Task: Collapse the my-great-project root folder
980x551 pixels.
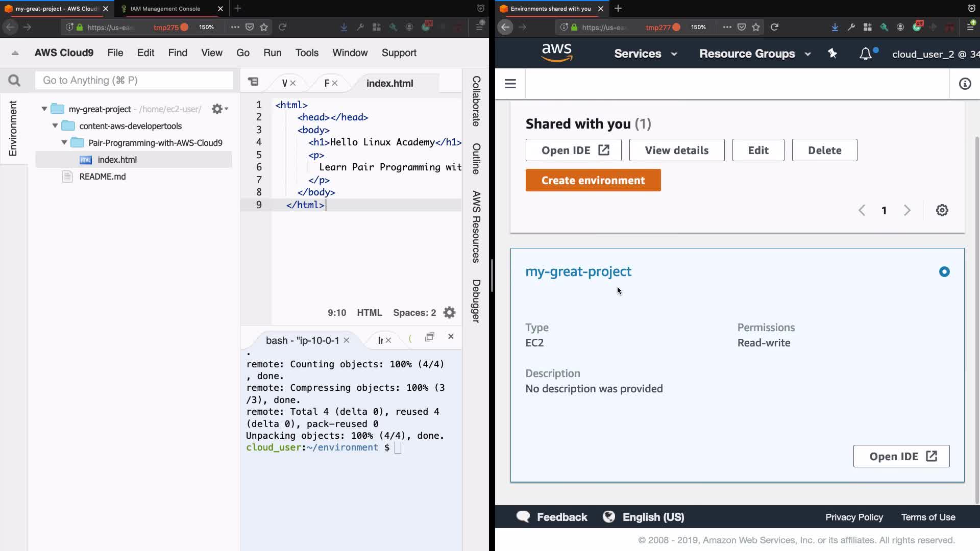Action: (x=44, y=109)
